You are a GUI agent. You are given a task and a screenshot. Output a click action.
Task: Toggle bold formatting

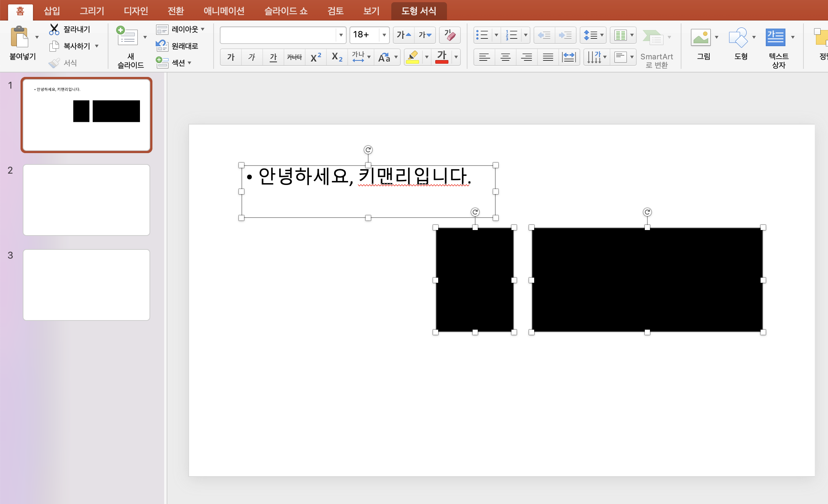pos(231,57)
